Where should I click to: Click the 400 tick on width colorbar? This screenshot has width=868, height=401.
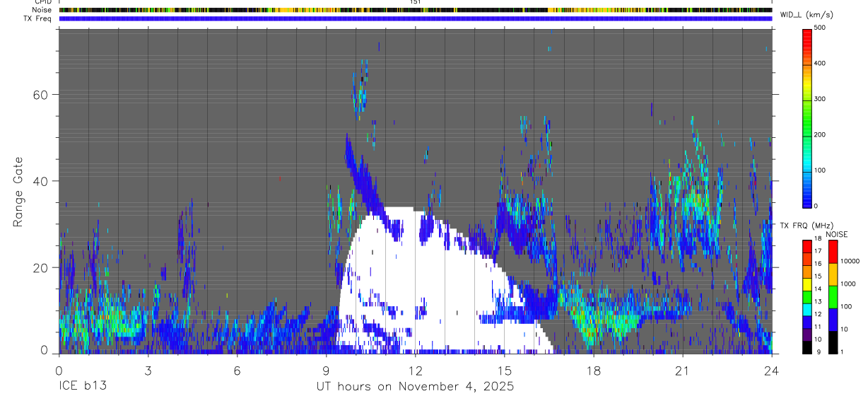(x=820, y=63)
